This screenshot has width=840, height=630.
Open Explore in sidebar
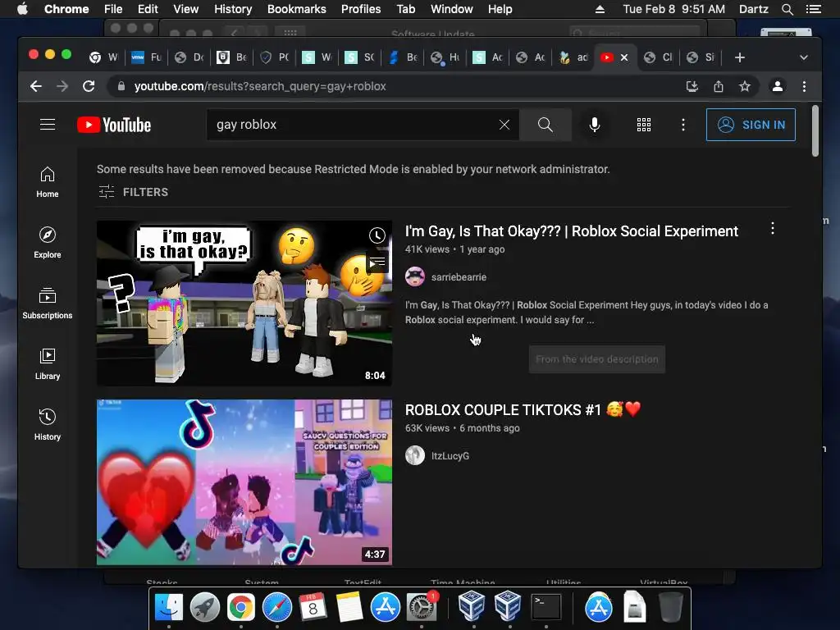tap(48, 243)
